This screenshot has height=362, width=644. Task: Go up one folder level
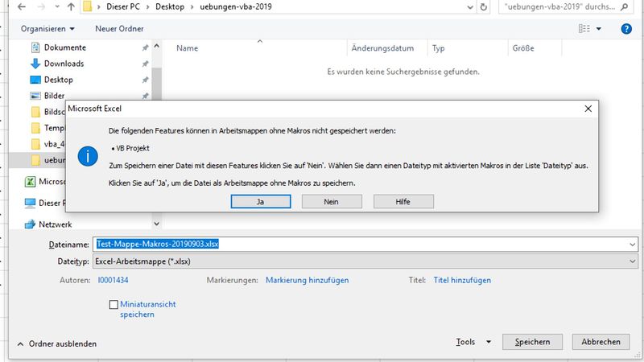71,6
